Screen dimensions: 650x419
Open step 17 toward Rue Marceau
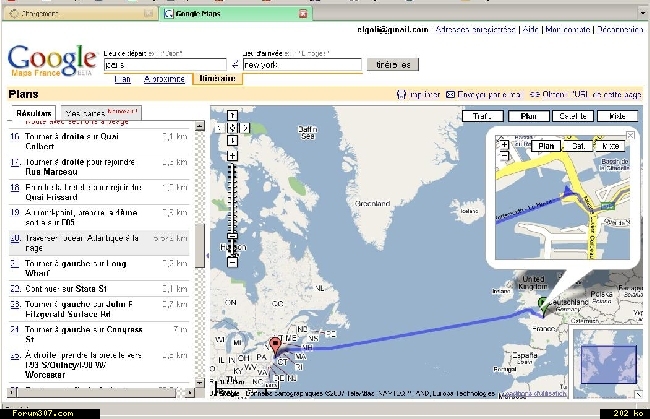click(99, 167)
